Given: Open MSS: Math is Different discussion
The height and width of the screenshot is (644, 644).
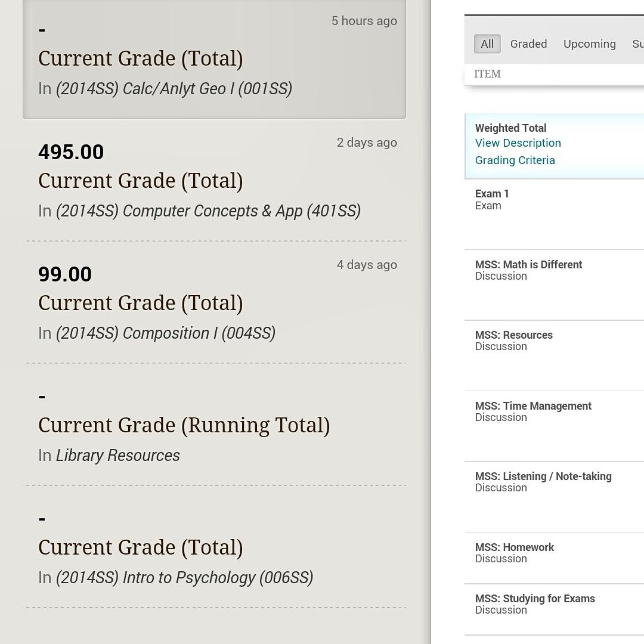Looking at the screenshot, I should pos(554,286).
